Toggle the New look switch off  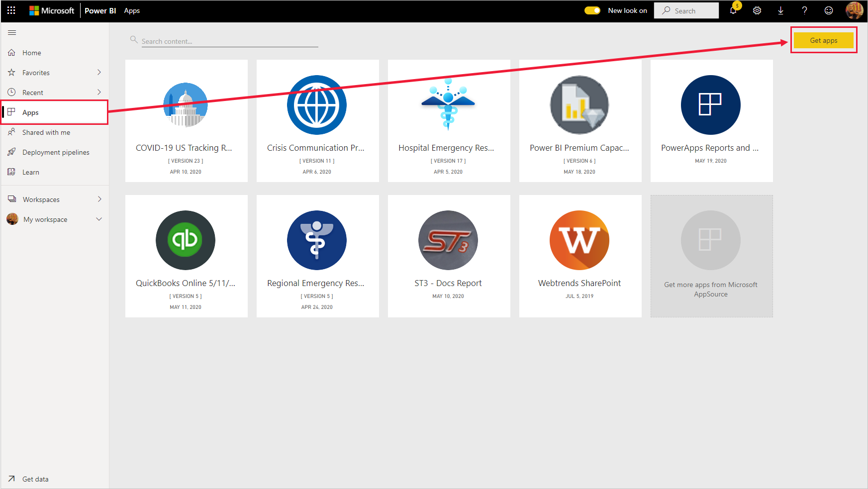(592, 10)
